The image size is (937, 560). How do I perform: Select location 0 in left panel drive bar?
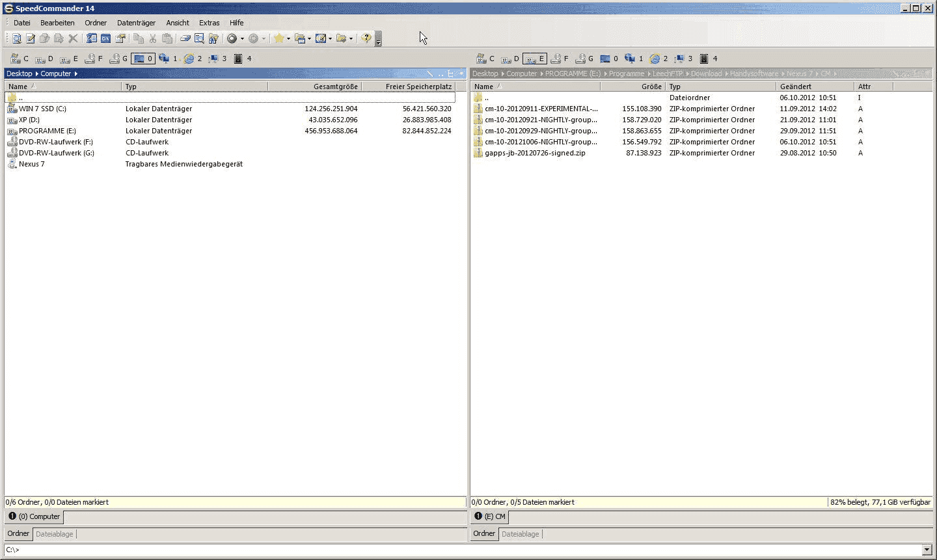[143, 59]
